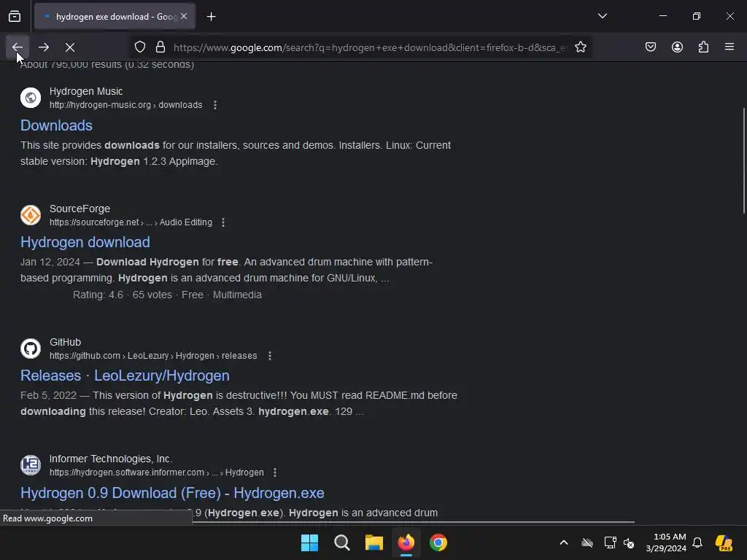Viewport: 747px width, 560px height.
Task: Open Windows taskbar search
Action: pyautogui.click(x=342, y=542)
